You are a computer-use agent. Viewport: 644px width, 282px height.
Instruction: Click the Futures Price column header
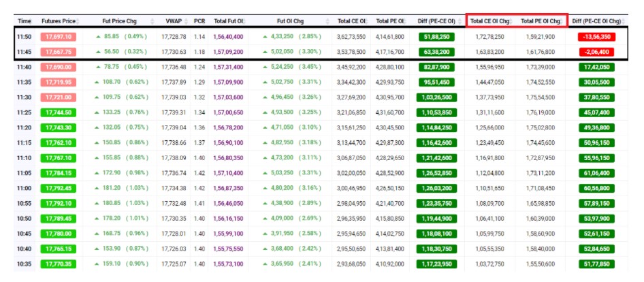click(58, 21)
